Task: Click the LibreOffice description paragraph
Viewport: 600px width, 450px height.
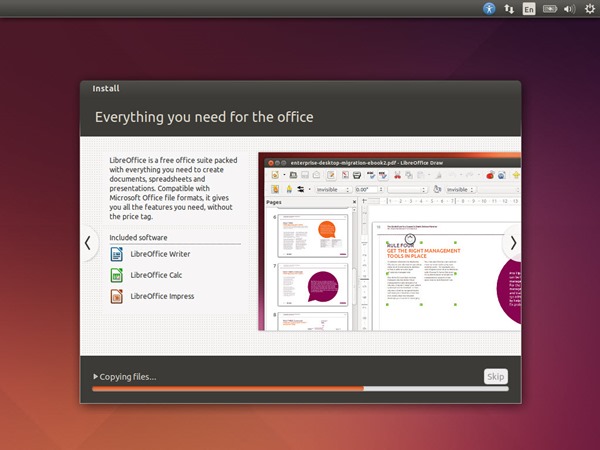Action: pos(173,188)
